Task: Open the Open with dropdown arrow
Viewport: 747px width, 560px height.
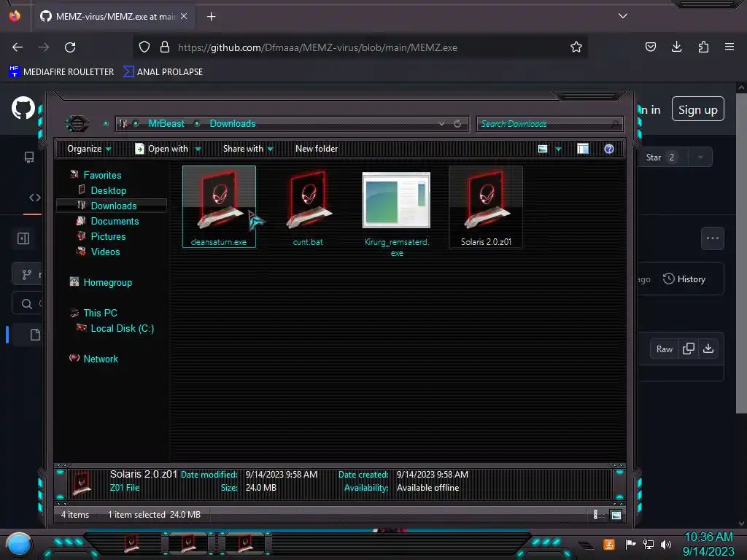Action: pos(198,149)
